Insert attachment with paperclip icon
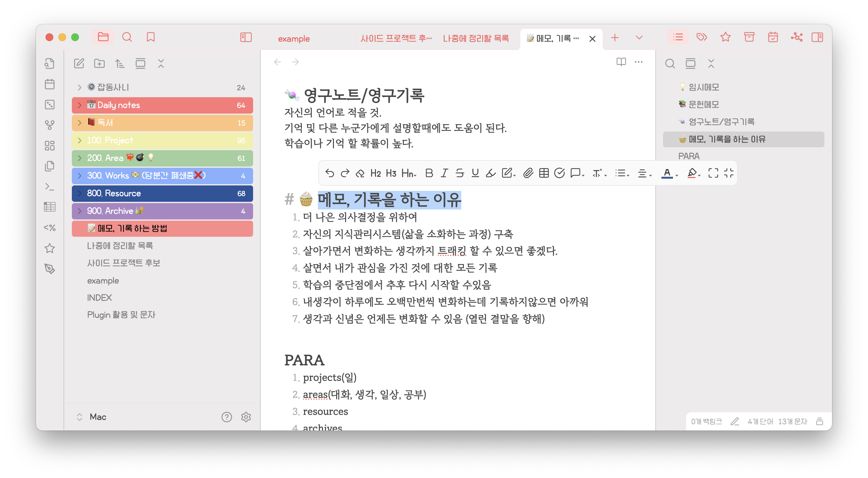 tap(528, 173)
